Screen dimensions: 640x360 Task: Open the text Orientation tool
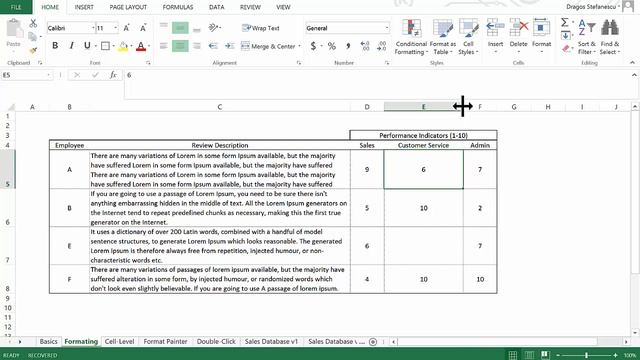pyautogui.click(x=214, y=28)
